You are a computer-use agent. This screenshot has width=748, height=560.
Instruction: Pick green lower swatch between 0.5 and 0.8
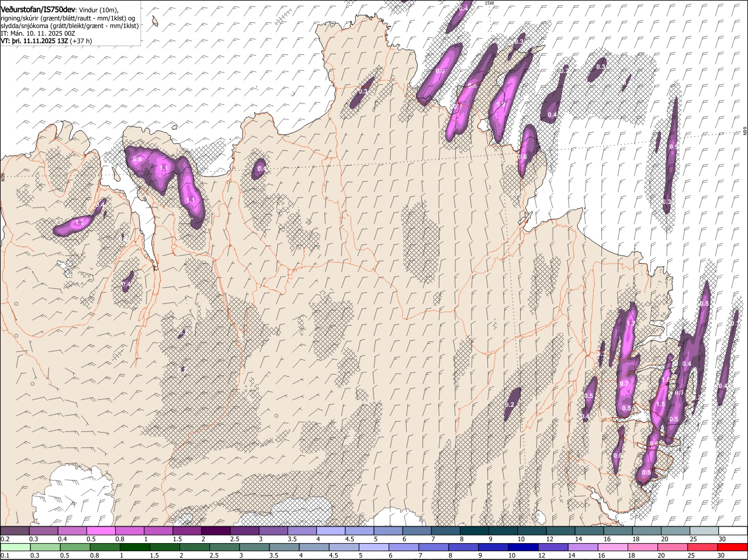(75, 547)
